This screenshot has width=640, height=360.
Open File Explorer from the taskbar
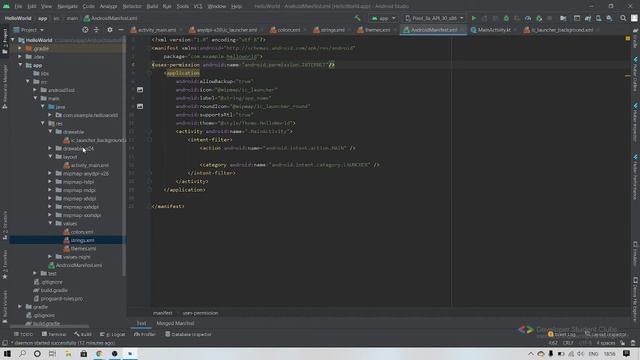pyautogui.click(x=68, y=353)
